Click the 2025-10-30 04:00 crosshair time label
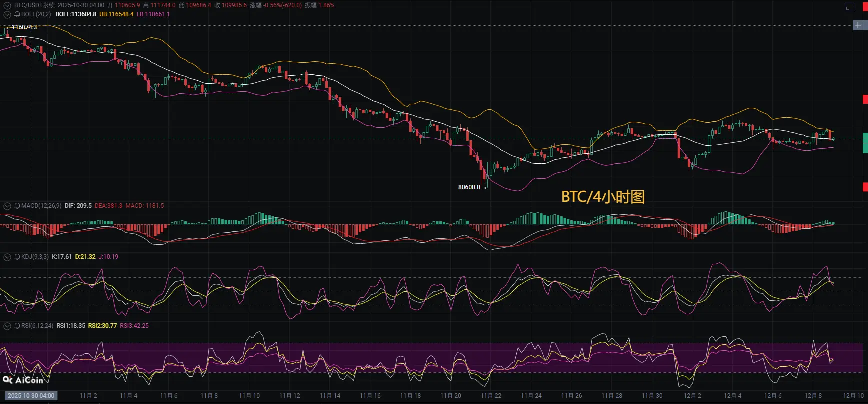This screenshot has height=404, width=868. tap(31, 396)
